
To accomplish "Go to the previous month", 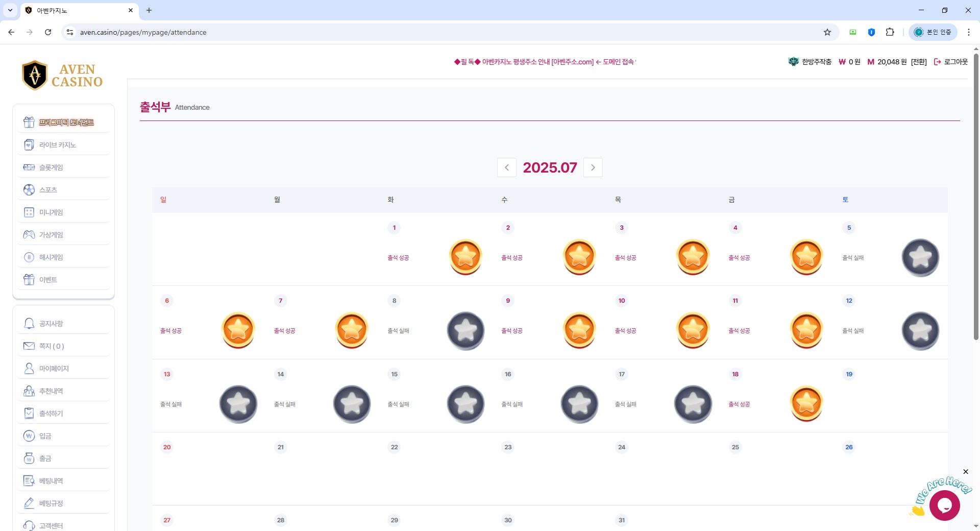I will pos(507,167).
